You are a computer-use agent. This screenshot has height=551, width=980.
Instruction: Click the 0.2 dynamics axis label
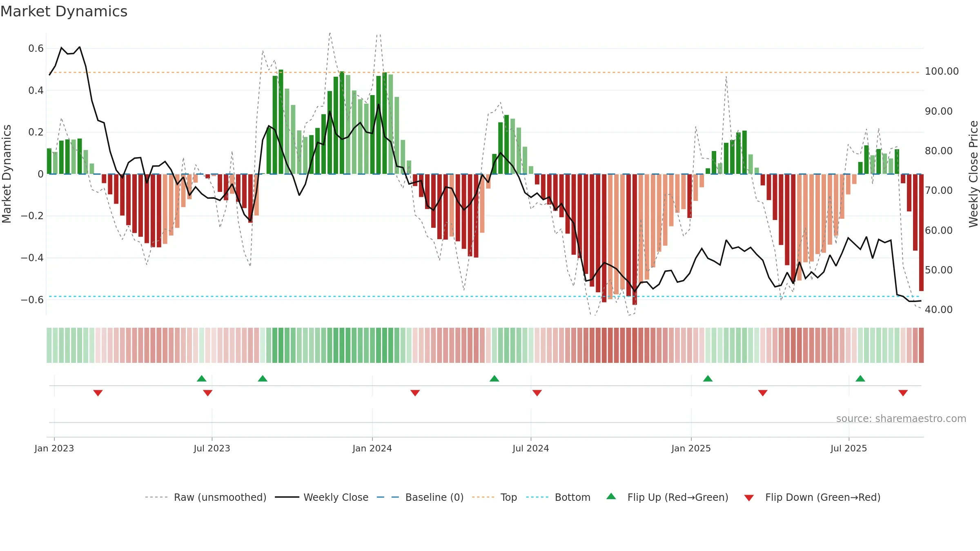tap(36, 132)
